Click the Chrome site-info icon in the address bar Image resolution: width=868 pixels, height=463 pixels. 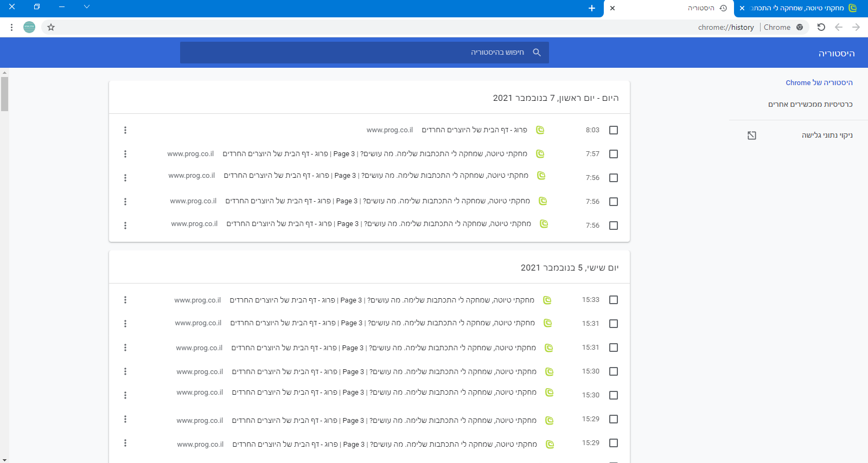coord(800,27)
